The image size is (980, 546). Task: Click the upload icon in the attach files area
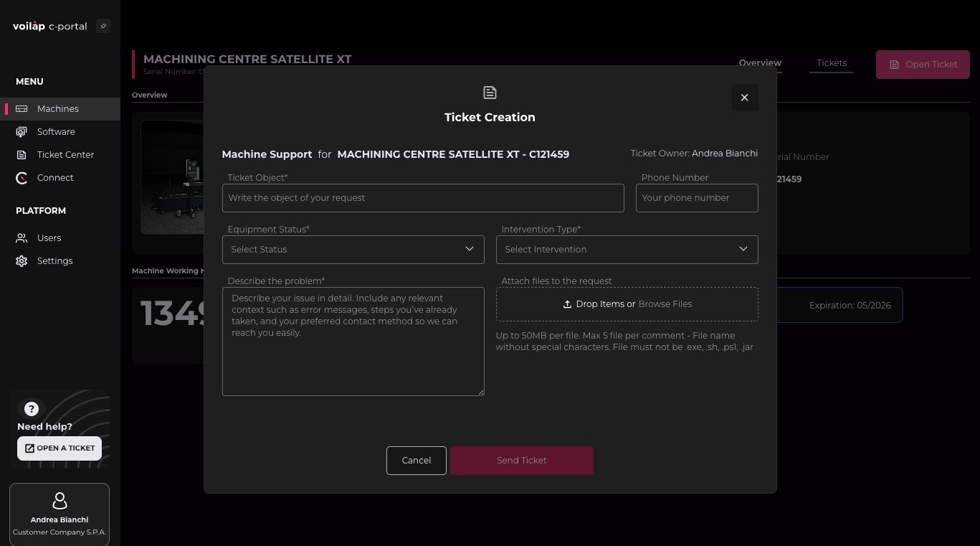coord(567,304)
